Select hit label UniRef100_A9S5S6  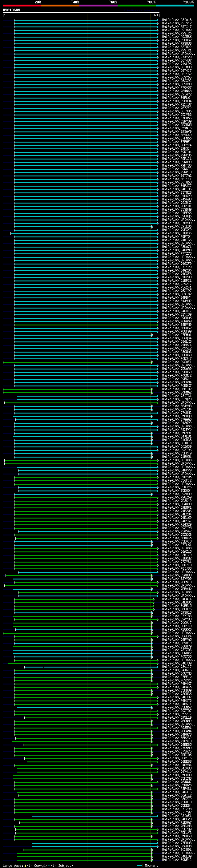point(176,37)
